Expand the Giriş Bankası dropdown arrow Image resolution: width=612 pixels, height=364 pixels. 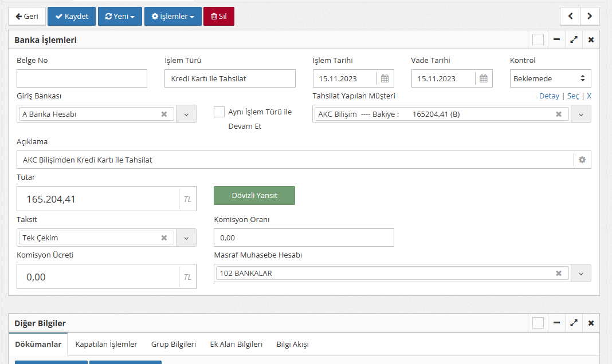click(186, 114)
